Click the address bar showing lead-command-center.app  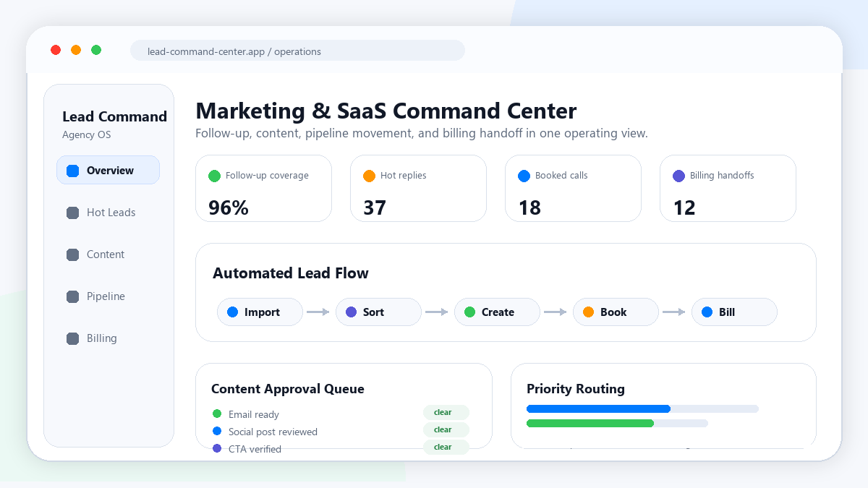point(297,51)
